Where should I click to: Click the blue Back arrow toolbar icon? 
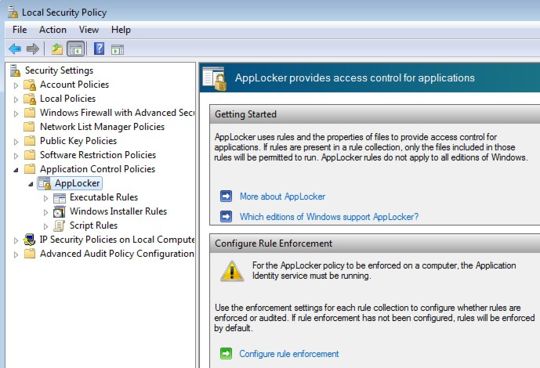[x=15, y=49]
